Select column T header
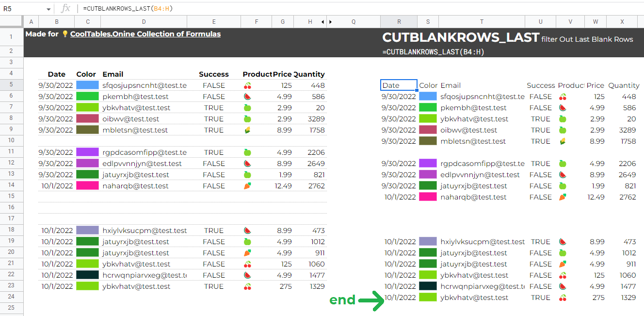This screenshot has height=316, width=644. [481, 22]
